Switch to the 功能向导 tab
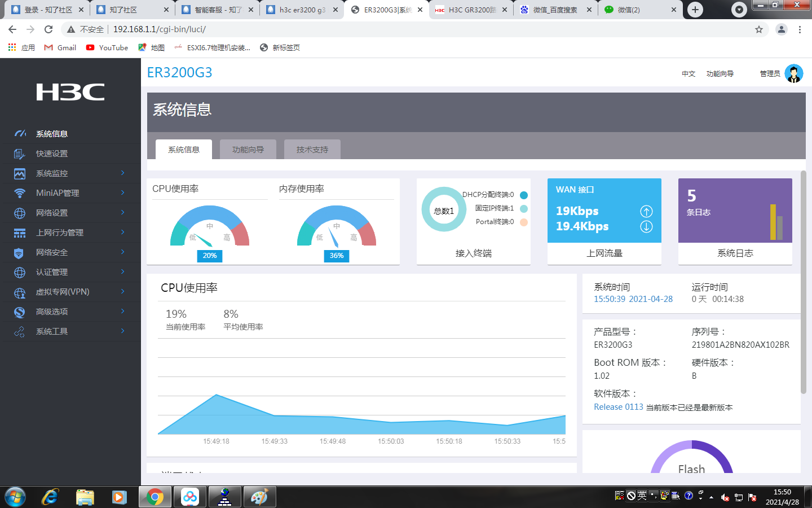 248,150
